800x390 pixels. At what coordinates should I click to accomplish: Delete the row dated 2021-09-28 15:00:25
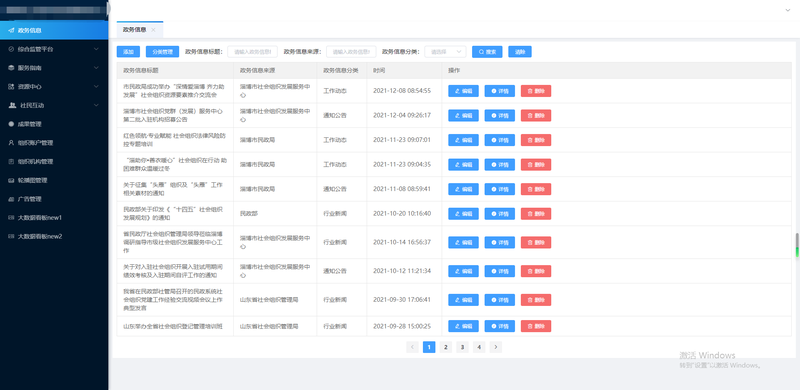point(536,326)
